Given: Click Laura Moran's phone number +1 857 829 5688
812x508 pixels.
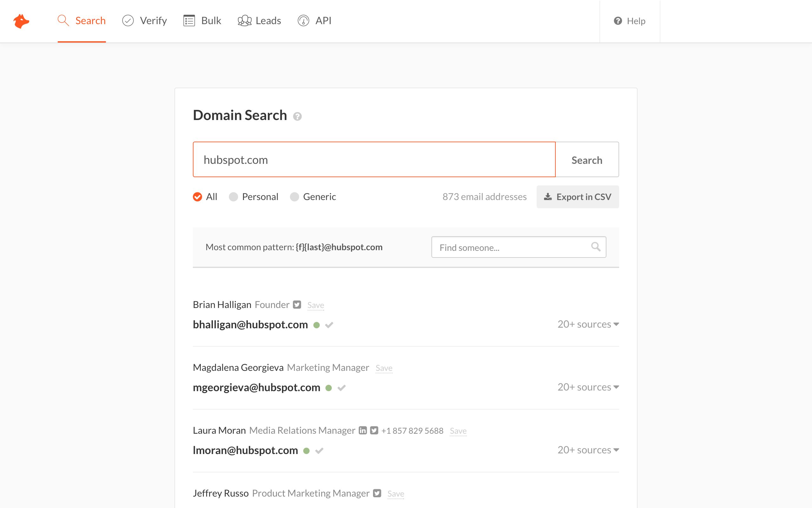Looking at the screenshot, I should click(412, 431).
